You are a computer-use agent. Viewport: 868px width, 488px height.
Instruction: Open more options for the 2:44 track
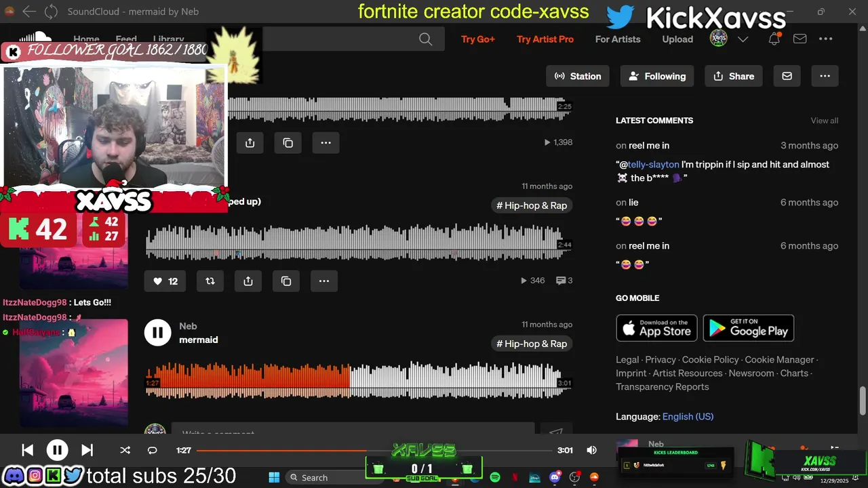tap(324, 281)
